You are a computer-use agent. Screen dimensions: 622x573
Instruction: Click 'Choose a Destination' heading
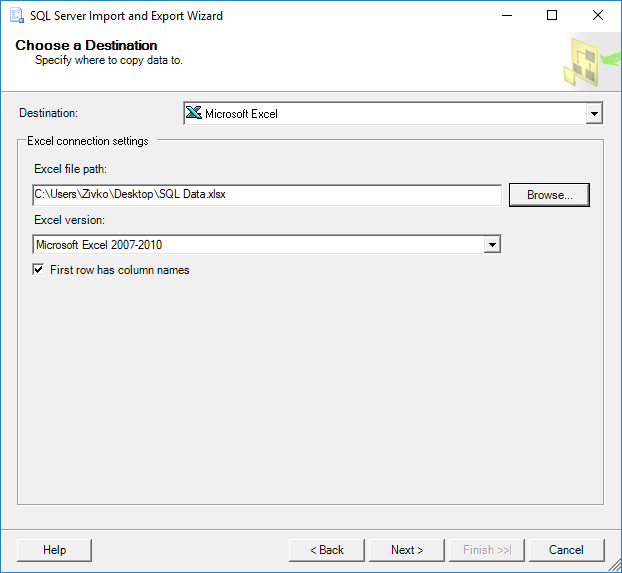point(86,45)
